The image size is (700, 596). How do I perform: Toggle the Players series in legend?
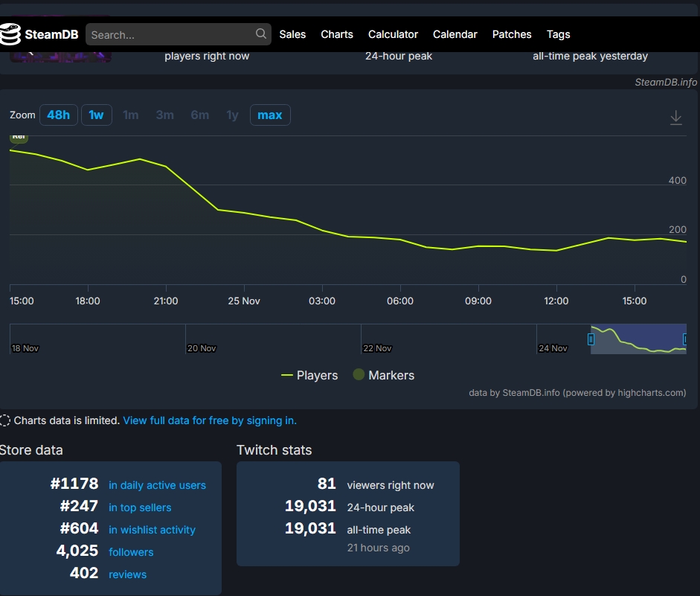309,376
